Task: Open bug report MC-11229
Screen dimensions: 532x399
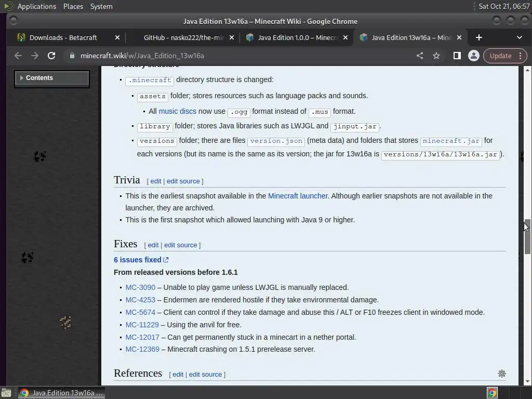Action: pos(142,325)
